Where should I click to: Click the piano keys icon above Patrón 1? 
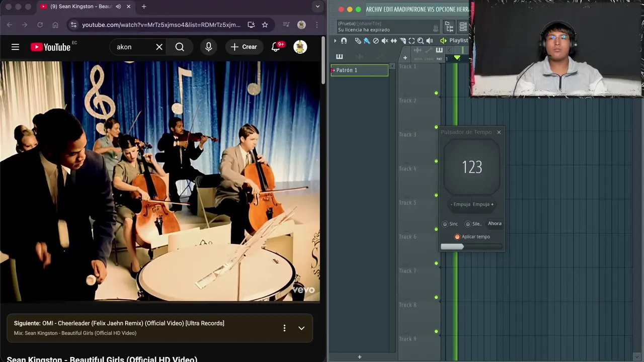pos(339,56)
